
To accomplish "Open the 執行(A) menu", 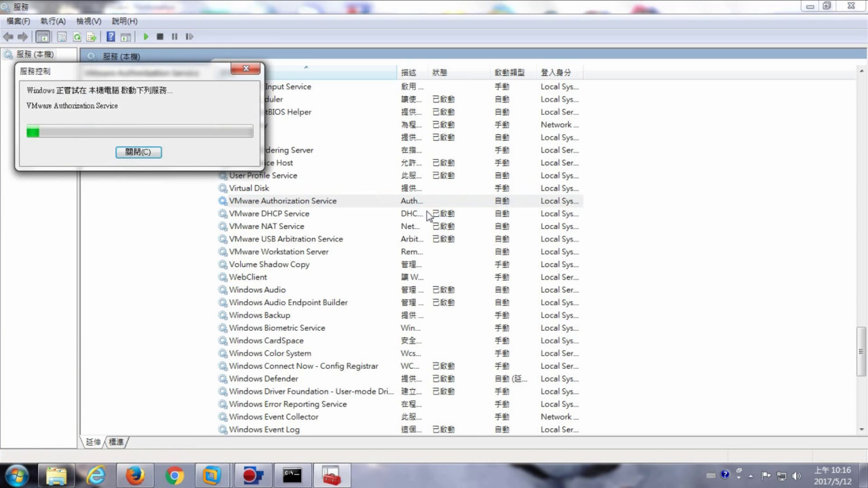I will tap(53, 22).
